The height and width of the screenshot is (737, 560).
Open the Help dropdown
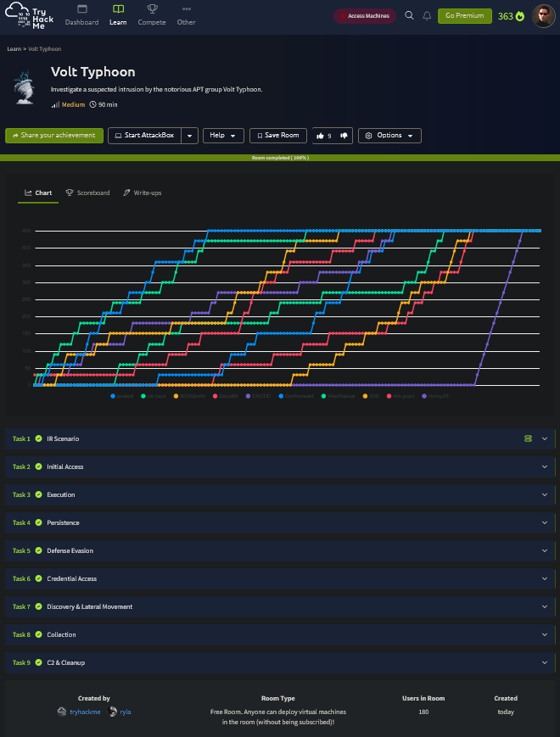(223, 136)
